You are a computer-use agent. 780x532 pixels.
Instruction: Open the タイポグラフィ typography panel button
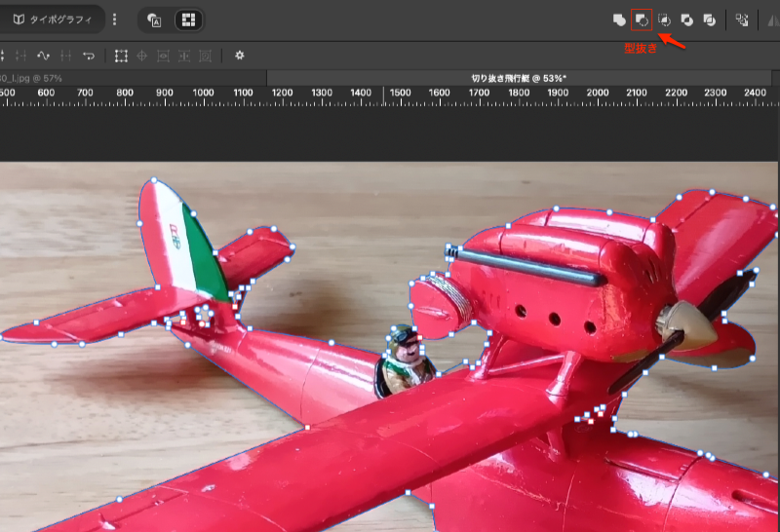(53, 19)
